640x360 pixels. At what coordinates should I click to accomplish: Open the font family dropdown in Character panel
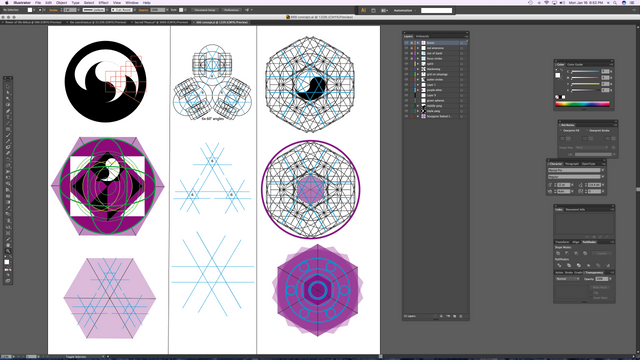576,170
